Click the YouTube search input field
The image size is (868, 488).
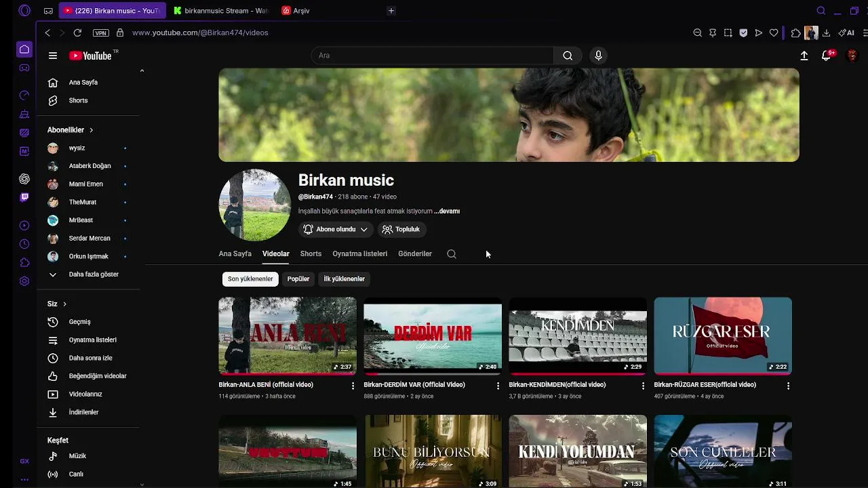click(x=433, y=56)
